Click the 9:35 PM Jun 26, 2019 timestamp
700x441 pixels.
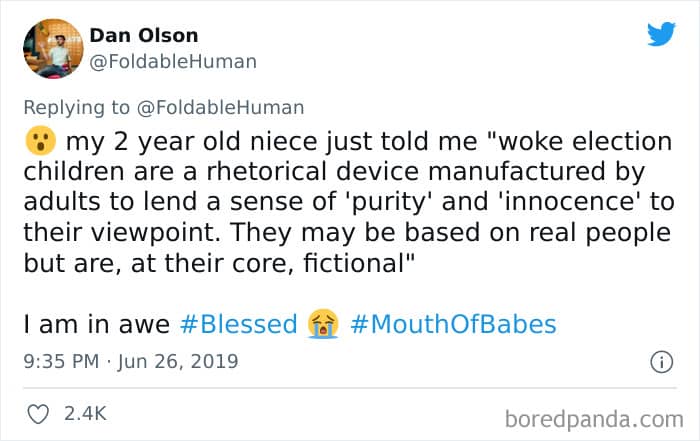pos(131,361)
